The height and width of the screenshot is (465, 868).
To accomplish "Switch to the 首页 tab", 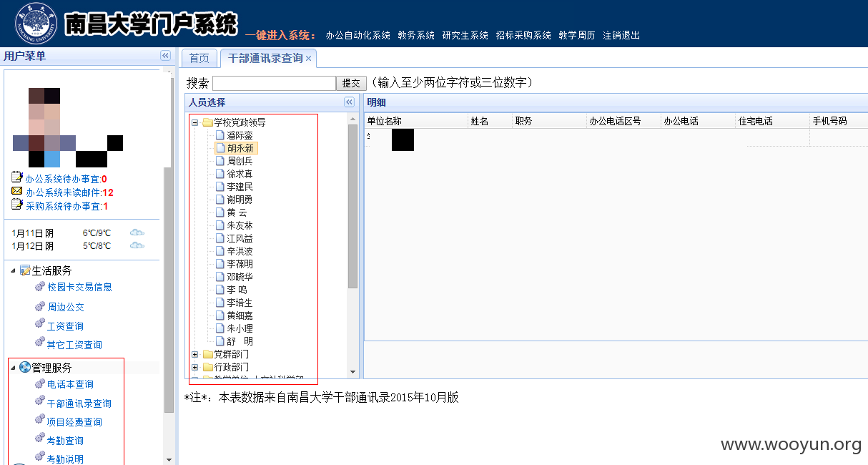I will (199, 59).
